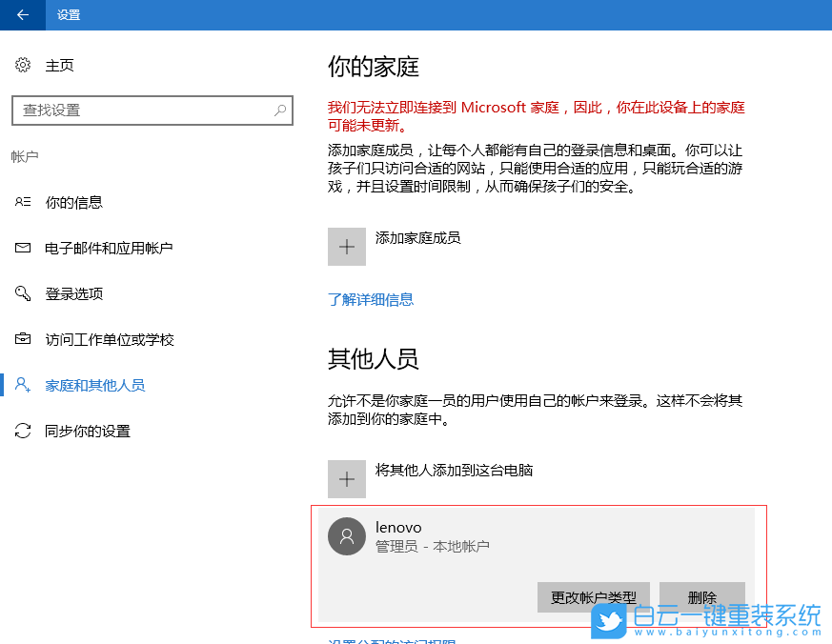Click the search magnifier in 查找设置 box

279,111
